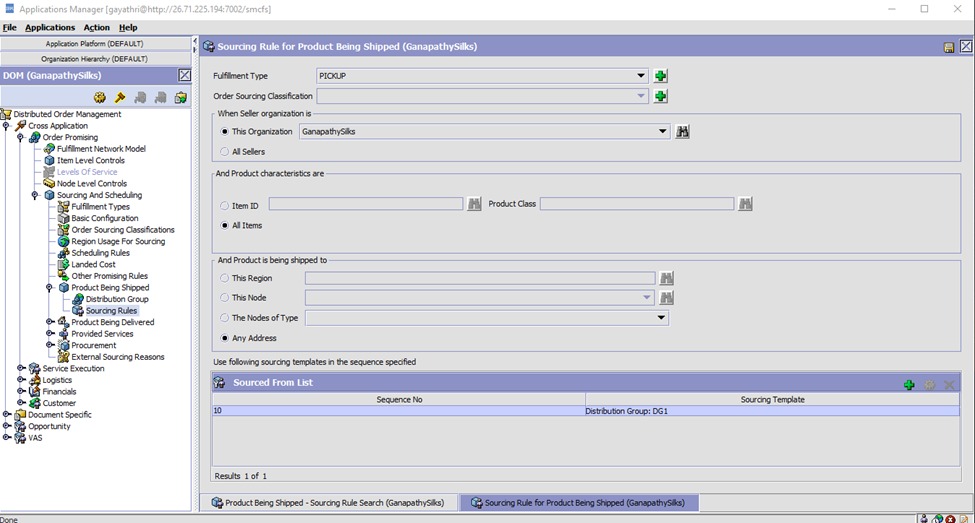Open the Applications menu
The height and width of the screenshot is (523, 975).
pos(50,27)
